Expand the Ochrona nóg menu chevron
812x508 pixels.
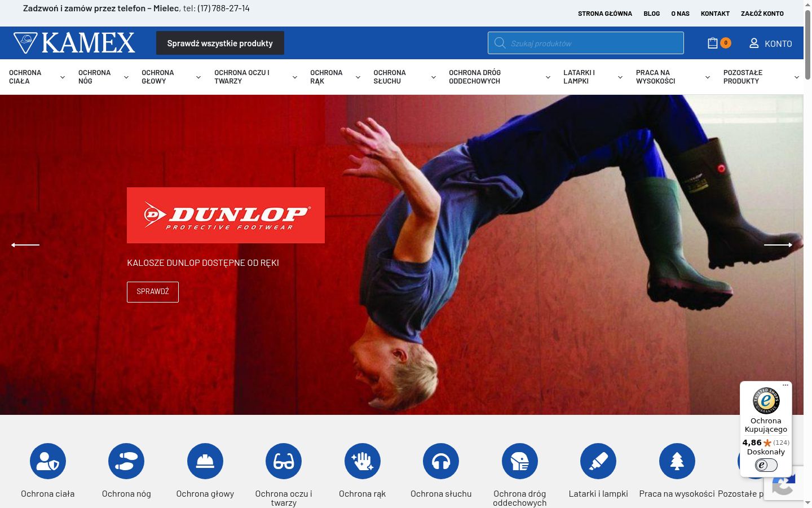[x=126, y=77]
